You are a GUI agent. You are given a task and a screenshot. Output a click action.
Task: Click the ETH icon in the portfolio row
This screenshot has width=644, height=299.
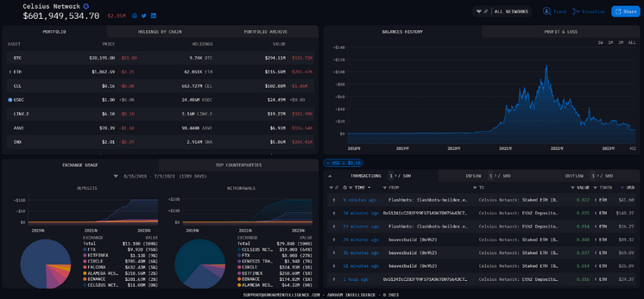pyautogui.click(x=10, y=72)
